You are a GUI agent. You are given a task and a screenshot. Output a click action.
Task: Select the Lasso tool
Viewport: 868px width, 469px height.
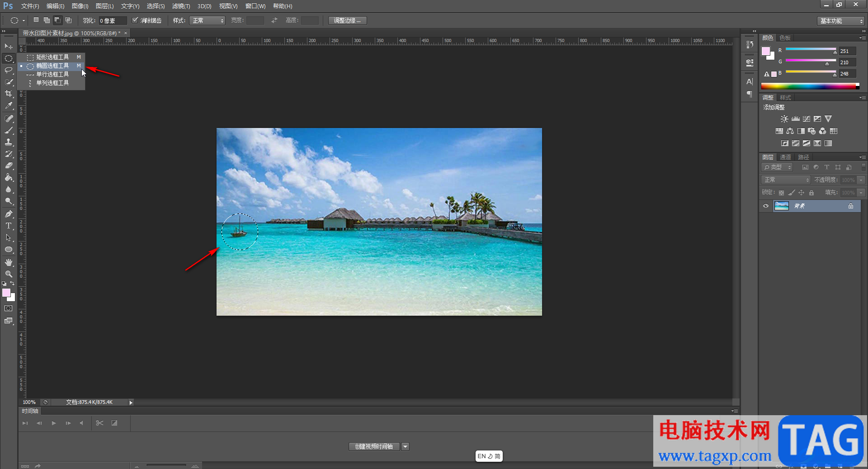tap(9, 70)
